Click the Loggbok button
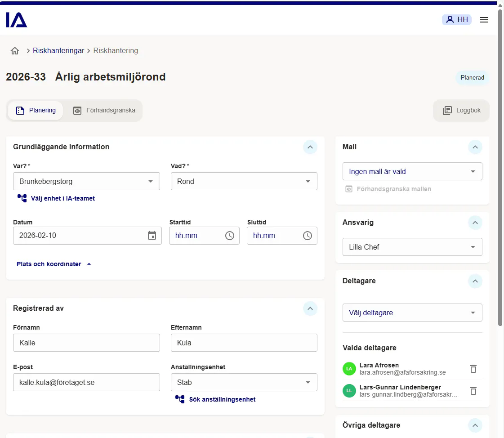The height and width of the screenshot is (438, 504). 461,110
